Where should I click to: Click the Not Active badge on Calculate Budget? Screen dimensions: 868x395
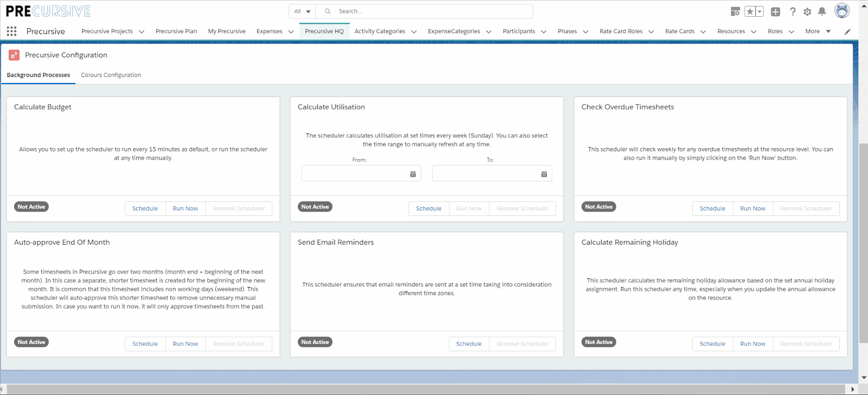(31, 207)
